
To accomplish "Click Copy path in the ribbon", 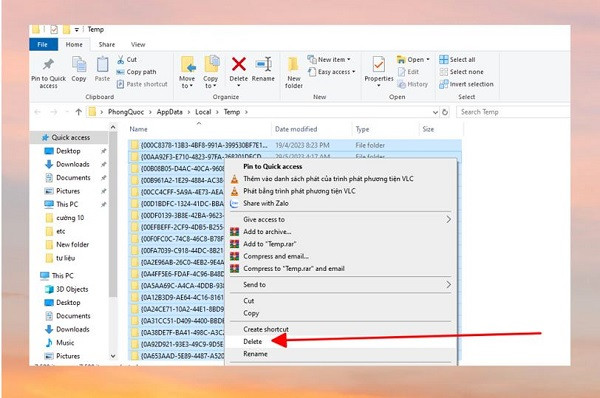I will pyautogui.click(x=137, y=72).
